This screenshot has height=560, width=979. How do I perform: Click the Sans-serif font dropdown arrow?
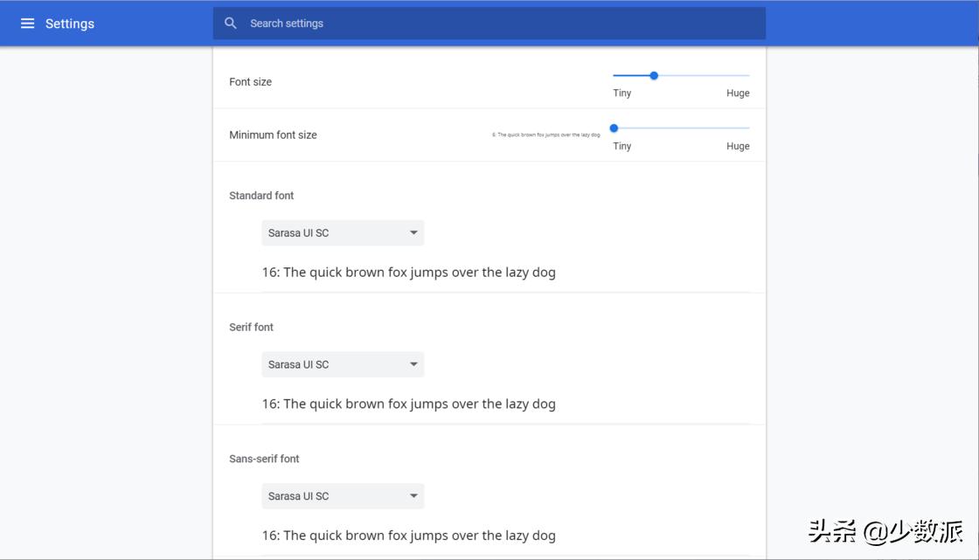coord(413,496)
